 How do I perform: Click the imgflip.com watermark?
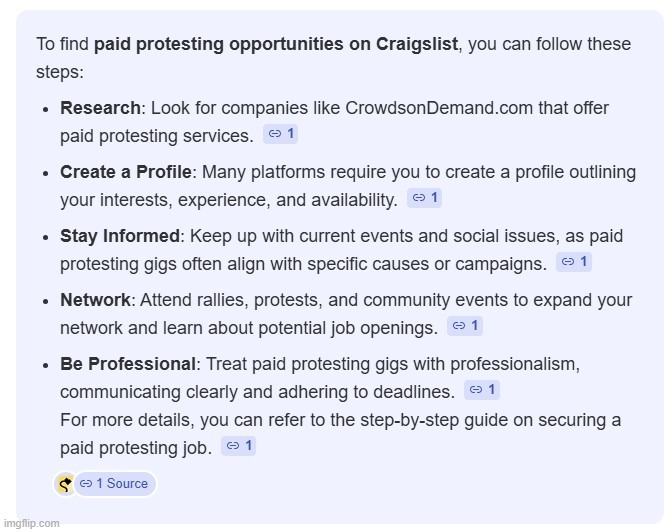(31, 523)
